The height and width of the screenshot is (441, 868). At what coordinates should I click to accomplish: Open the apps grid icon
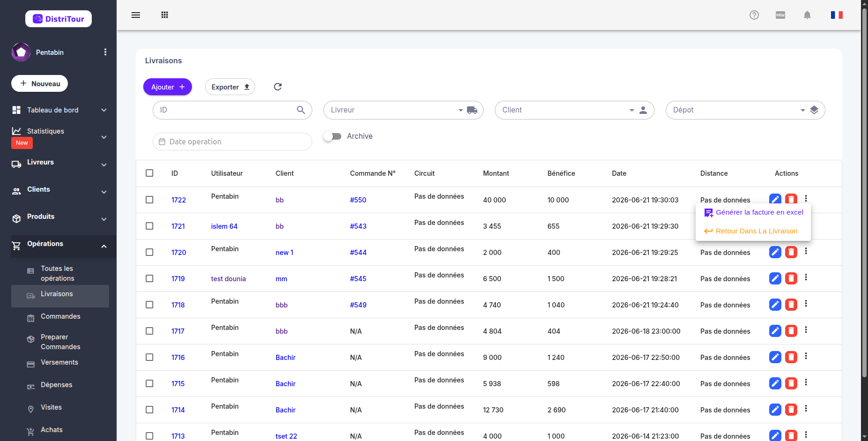[165, 15]
